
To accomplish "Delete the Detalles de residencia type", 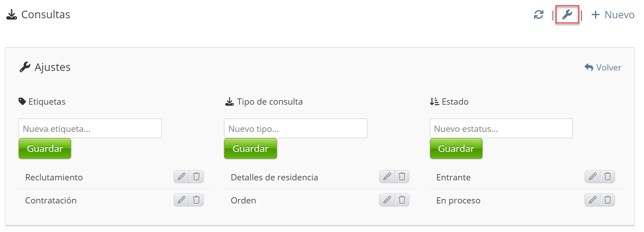I will coord(402,177).
